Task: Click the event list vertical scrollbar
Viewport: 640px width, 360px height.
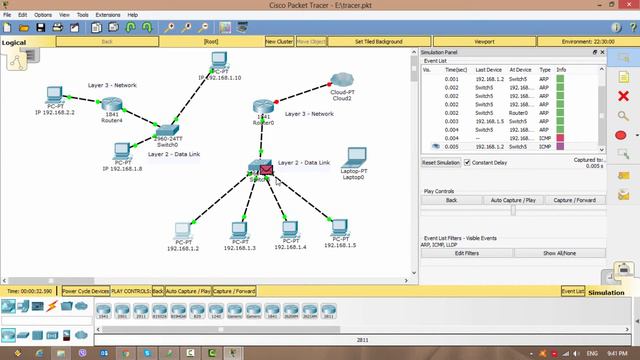Action: point(602,108)
